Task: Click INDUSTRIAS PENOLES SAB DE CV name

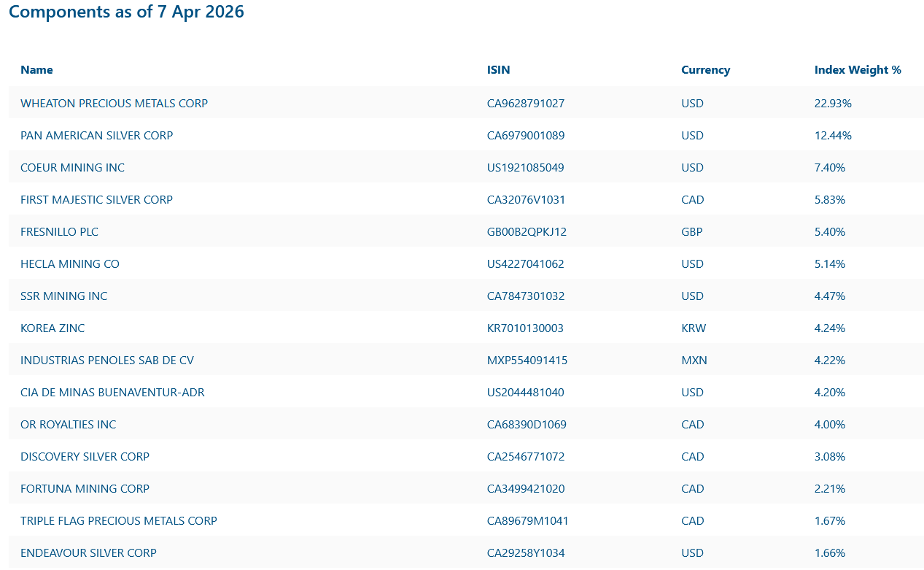Action: [x=107, y=361]
